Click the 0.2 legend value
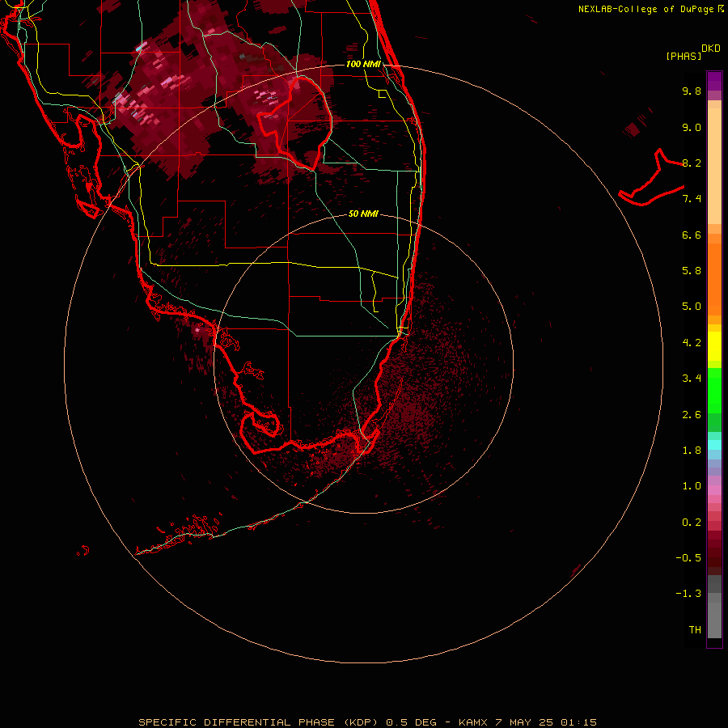This screenshot has height=728, width=728. [x=692, y=523]
